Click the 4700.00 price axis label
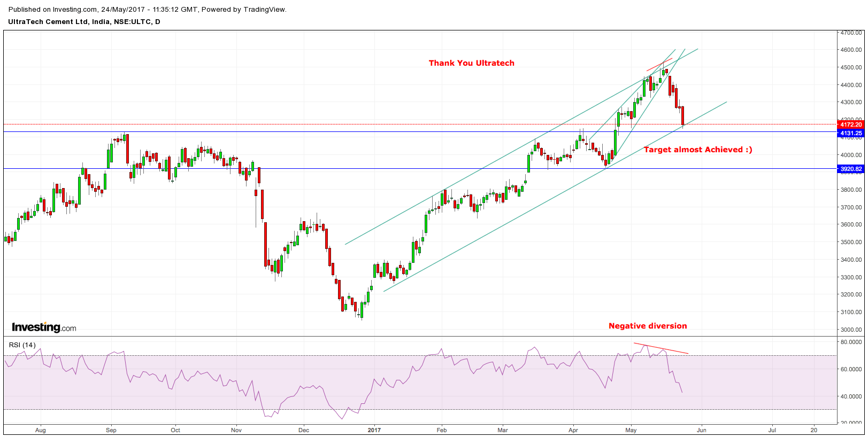Image resolution: width=868 pixels, height=437 pixels. (x=851, y=33)
